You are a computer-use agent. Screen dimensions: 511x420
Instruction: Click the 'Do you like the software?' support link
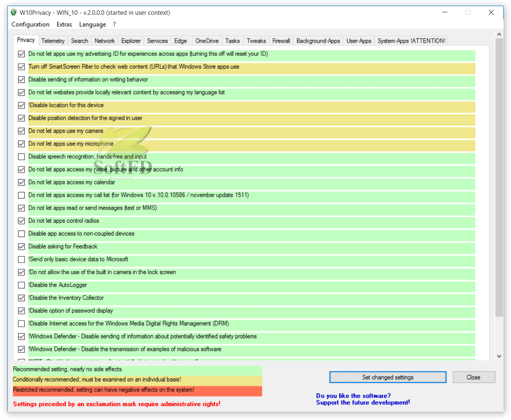click(x=363, y=399)
